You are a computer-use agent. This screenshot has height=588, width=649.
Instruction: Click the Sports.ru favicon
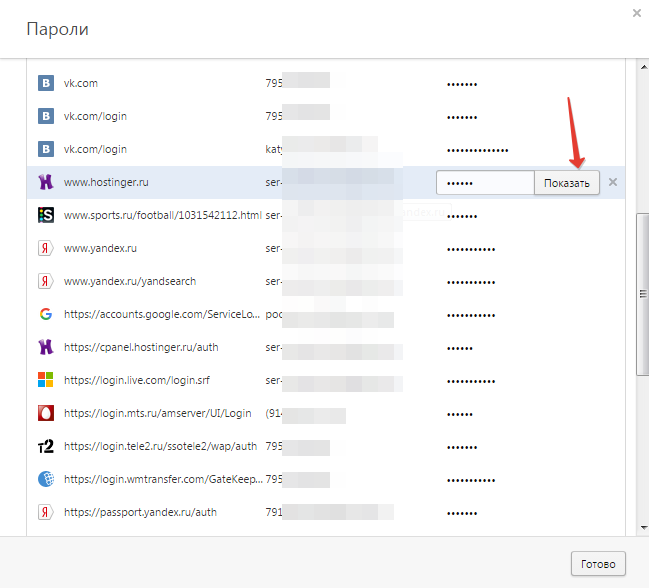click(x=46, y=215)
